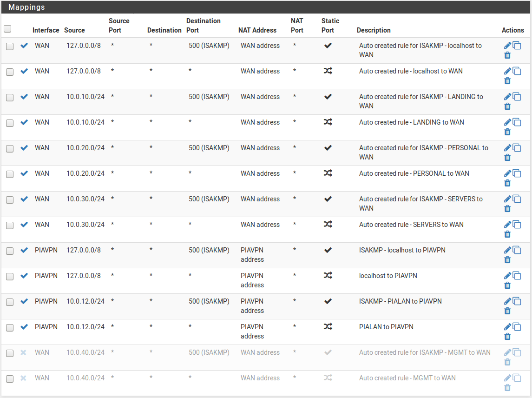Viewport: 532px width, 398px height.
Task: Edit the ISAKMP localhost to WAN rule
Action: 507,46
